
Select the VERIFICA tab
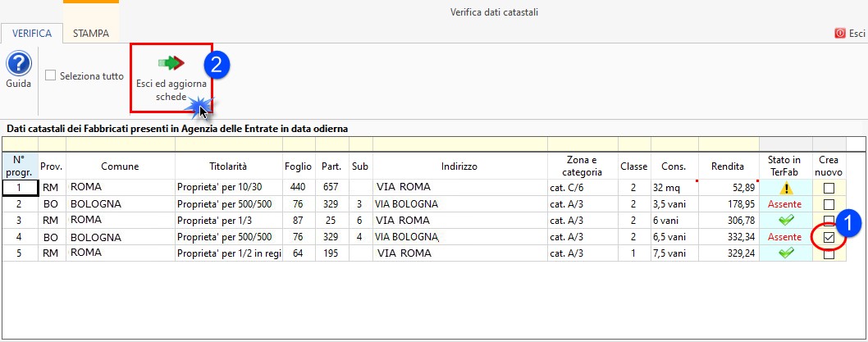pos(31,34)
